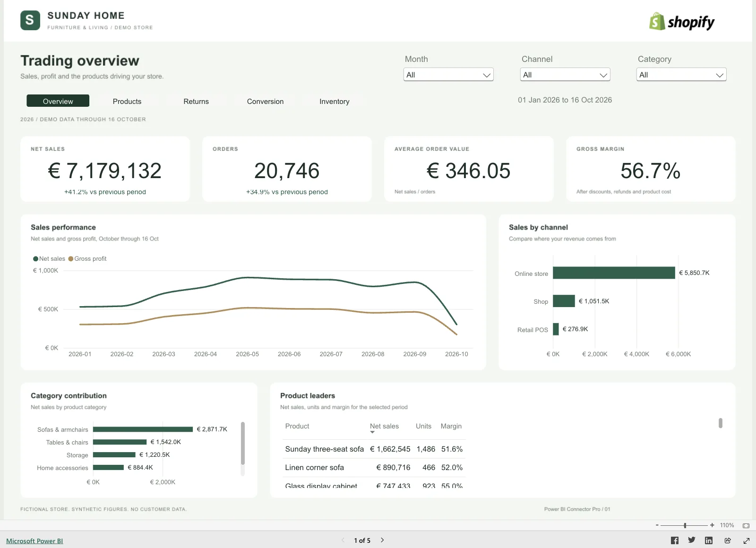Screen dimensions: 756x548
Task: Open the Microsoft Power BI link
Action: 34,541
